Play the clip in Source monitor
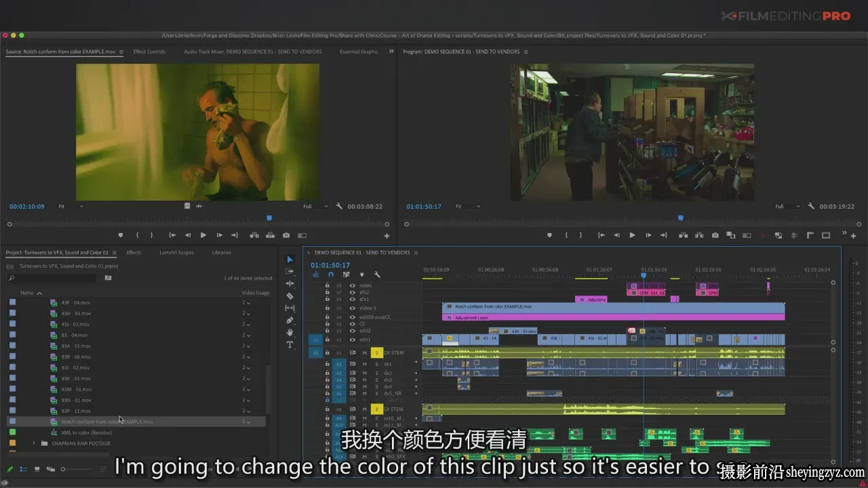 pos(203,235)
